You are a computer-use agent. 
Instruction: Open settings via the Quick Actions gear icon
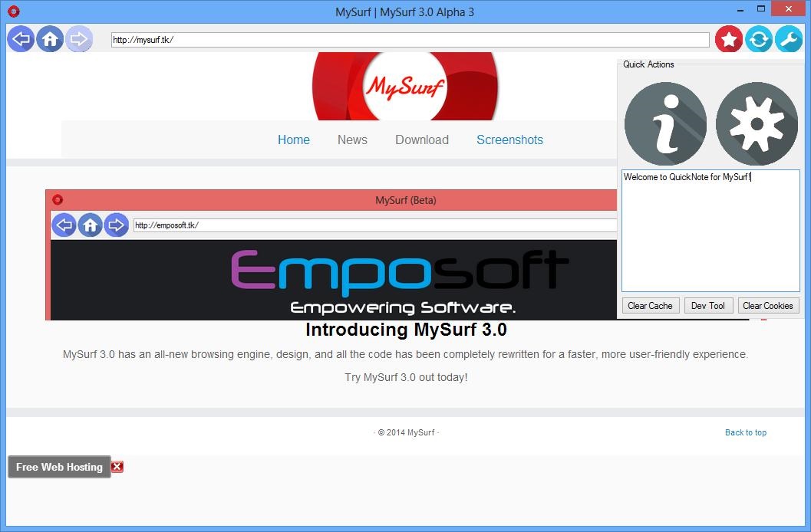tap(757, 123)
